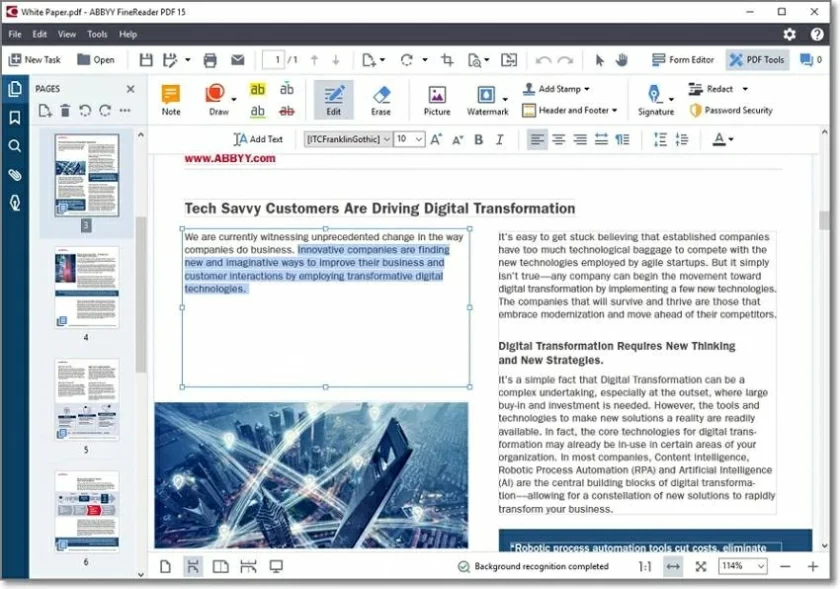Toggle italic formatting
Image resolution: width=840 pixels, height=589 pixels.
click(499, 140)
